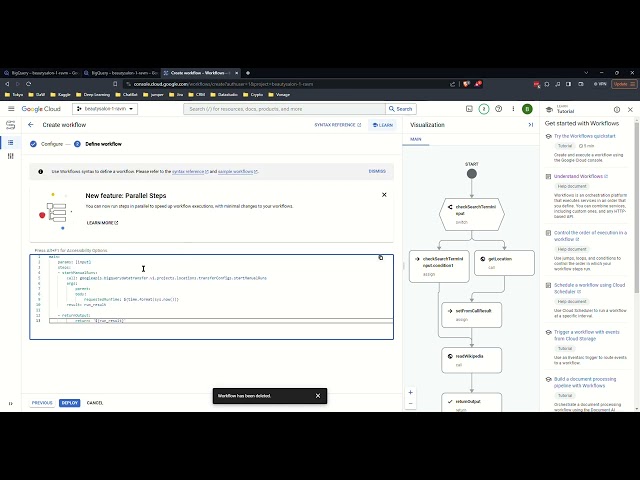The height and width of the screenshot is (480, 640).
Task: Click inside the workflow code editor
Action: (211, 297)
